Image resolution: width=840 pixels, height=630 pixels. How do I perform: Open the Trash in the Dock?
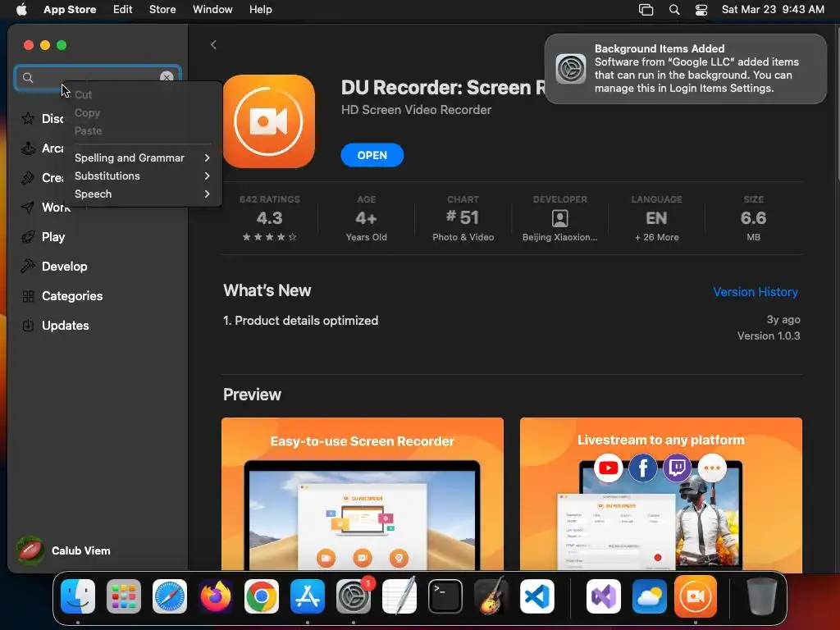coord(762,596)
